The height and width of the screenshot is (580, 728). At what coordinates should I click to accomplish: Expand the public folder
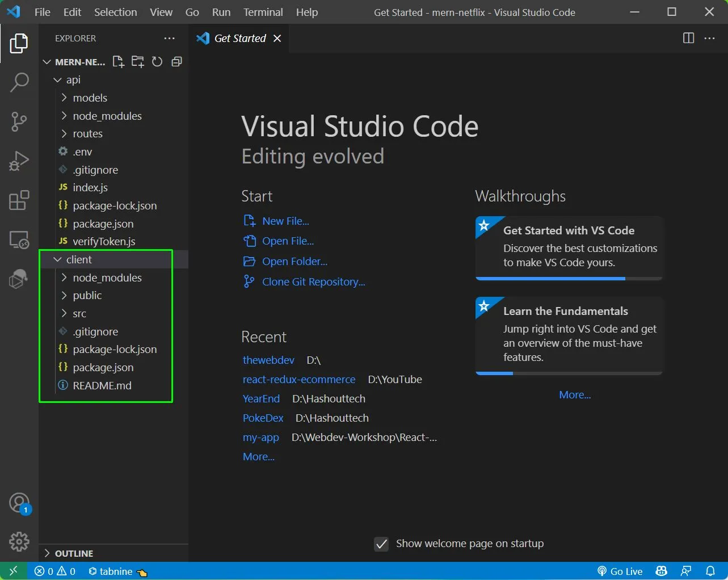(x=113, y=296)
